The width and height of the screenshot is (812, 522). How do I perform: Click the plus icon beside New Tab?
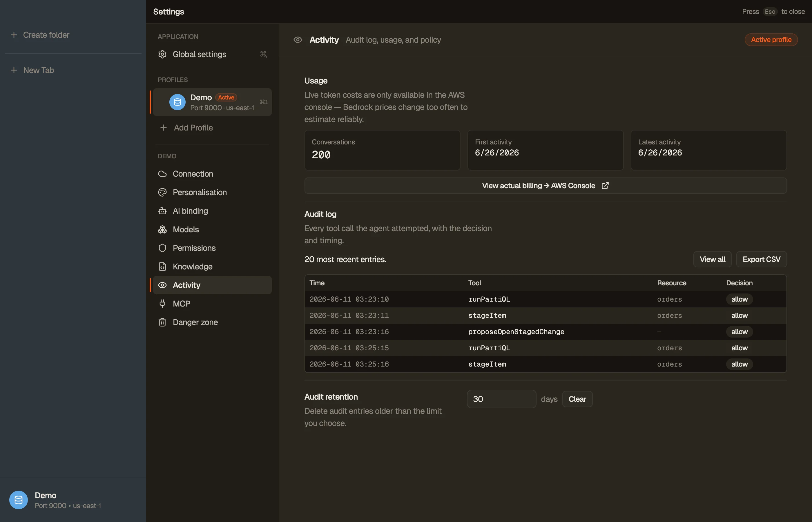14,70
